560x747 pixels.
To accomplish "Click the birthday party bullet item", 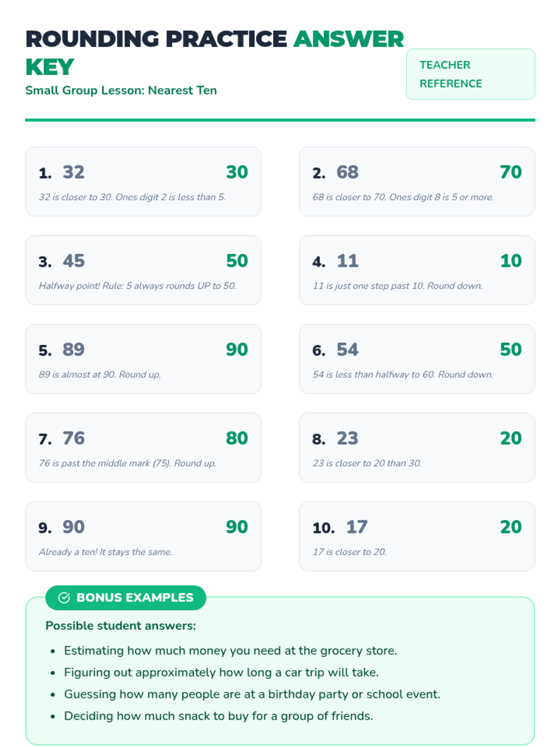I will coord(252,694).
